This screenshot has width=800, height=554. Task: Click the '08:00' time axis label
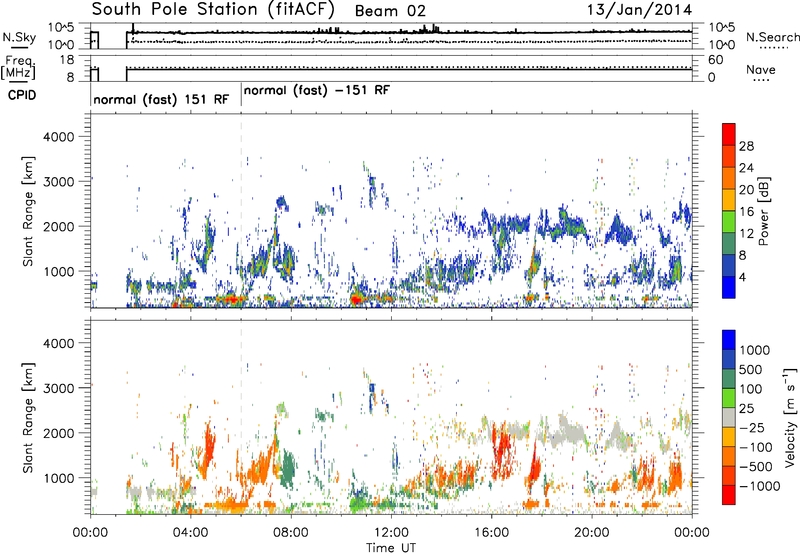[x=291, y=533]
